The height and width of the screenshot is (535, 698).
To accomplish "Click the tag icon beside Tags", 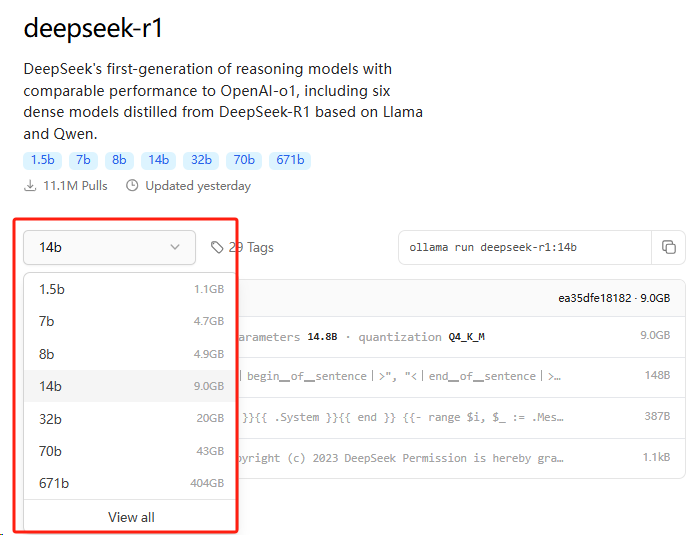I will tap(217, 247).
